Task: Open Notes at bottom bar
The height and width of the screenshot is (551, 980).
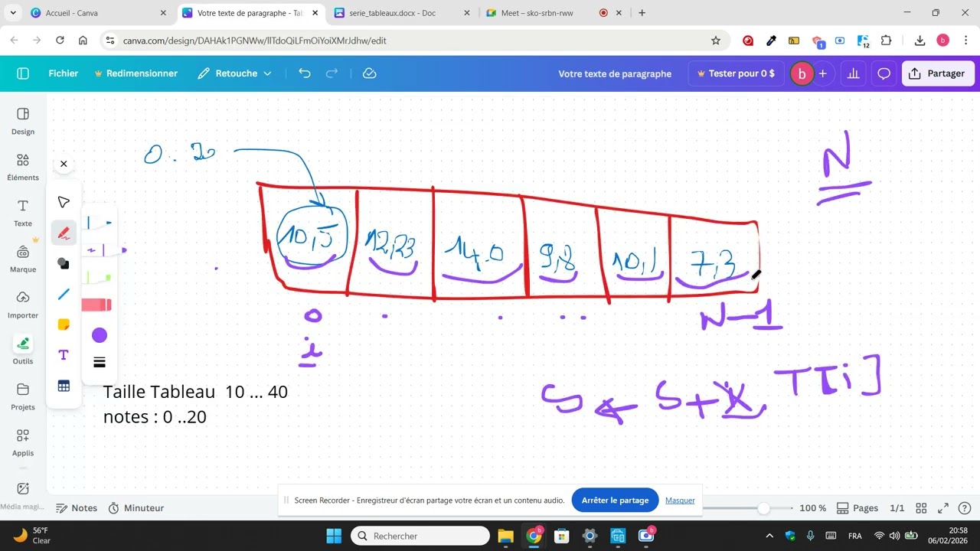Action: pos(77,508)
